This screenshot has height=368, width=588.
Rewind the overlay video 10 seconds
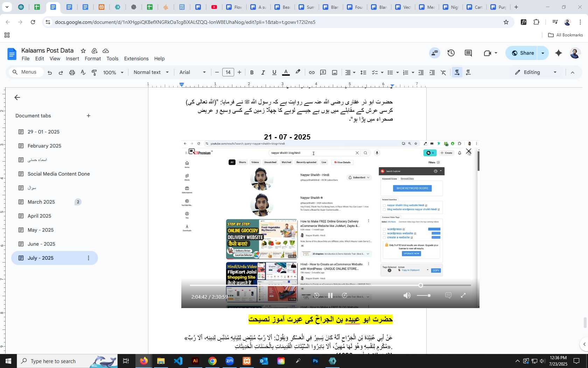(x=316, y=295)
